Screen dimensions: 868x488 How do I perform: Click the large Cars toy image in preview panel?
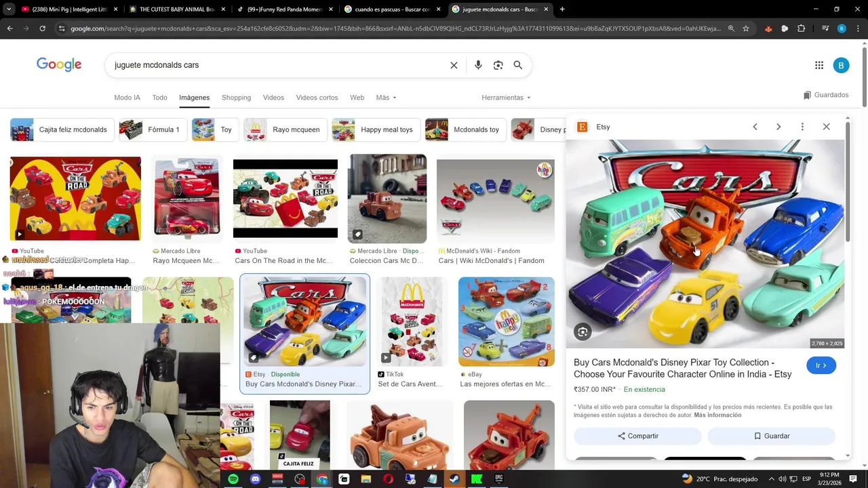[x=705, y=244]
